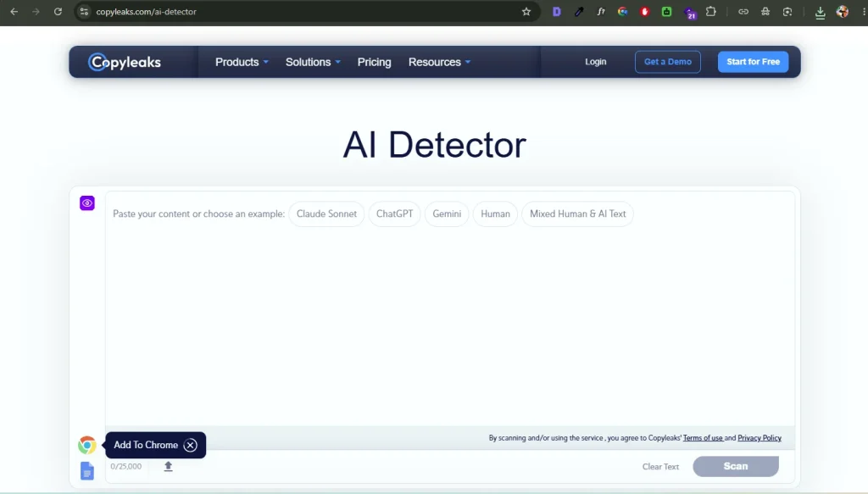
Task: Click the pen extension icon
Action: pos(579,11)
